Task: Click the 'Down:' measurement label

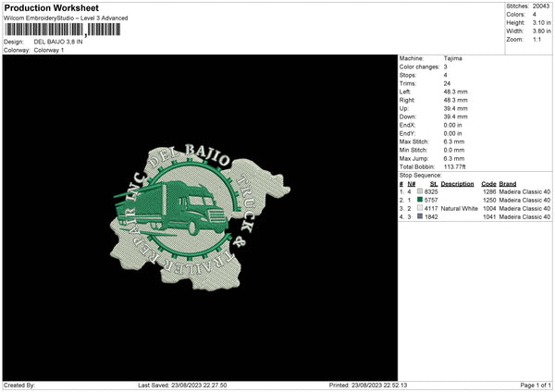Action: 408,116
